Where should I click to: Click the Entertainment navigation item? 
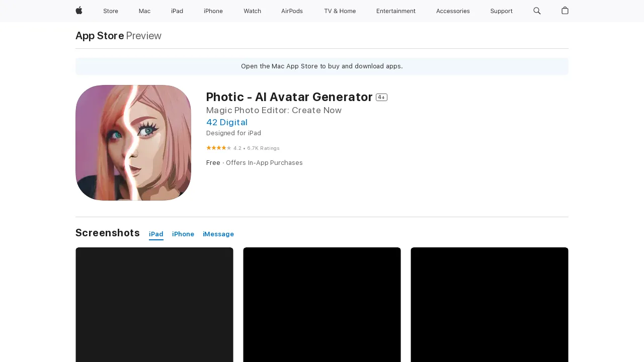tap(396, 11)
